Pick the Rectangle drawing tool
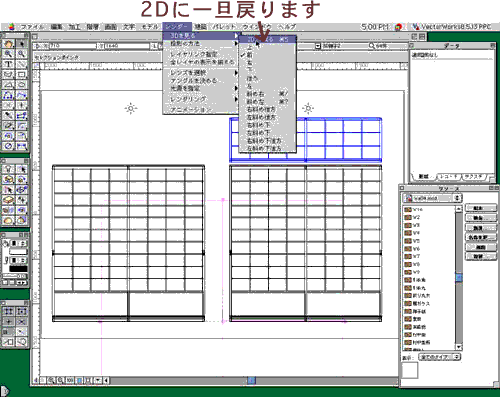 pos(22,74)
